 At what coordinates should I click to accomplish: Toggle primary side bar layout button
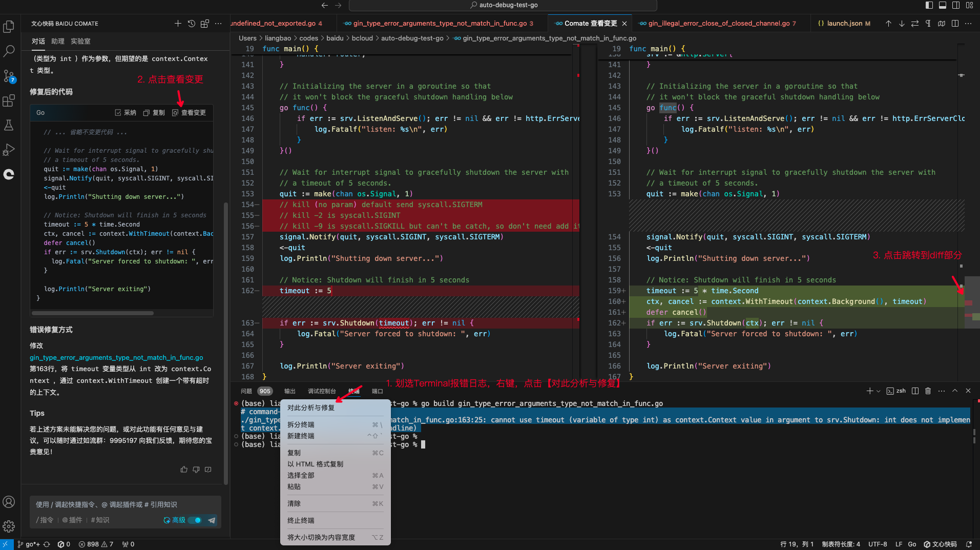pos(929,5)
